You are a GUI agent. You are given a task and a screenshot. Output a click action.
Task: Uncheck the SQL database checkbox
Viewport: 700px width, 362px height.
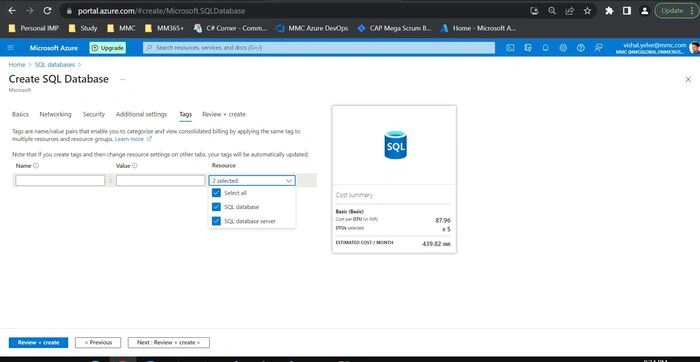pos(217,207)
